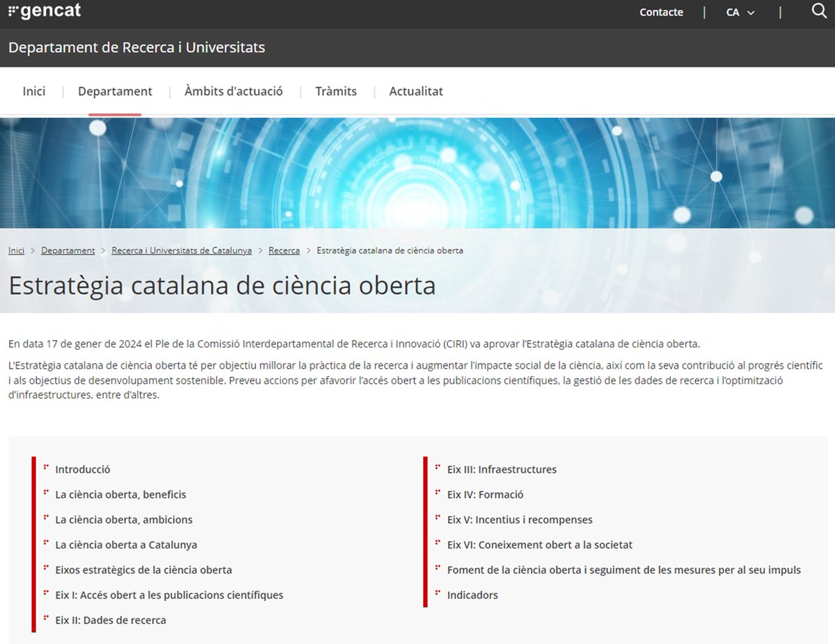
Task: Jump to the Introducció section
Action: (83, 469)
